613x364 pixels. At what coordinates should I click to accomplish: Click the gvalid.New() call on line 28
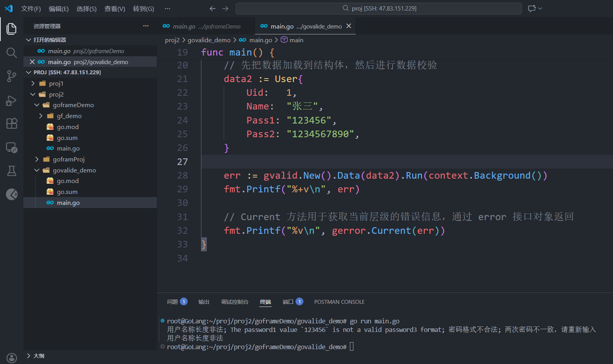[297, 175]
